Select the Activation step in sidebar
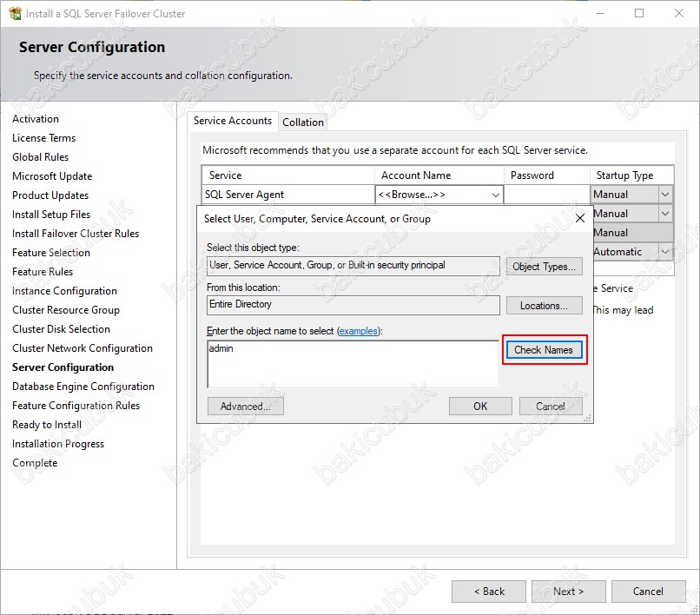This screenshot has height=615, width=700. (36, 119)
